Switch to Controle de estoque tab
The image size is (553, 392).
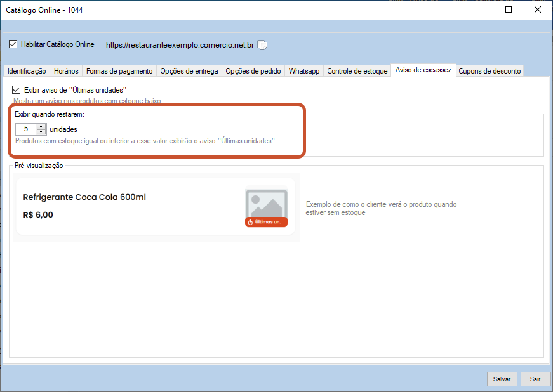click(x=357, y=71)
